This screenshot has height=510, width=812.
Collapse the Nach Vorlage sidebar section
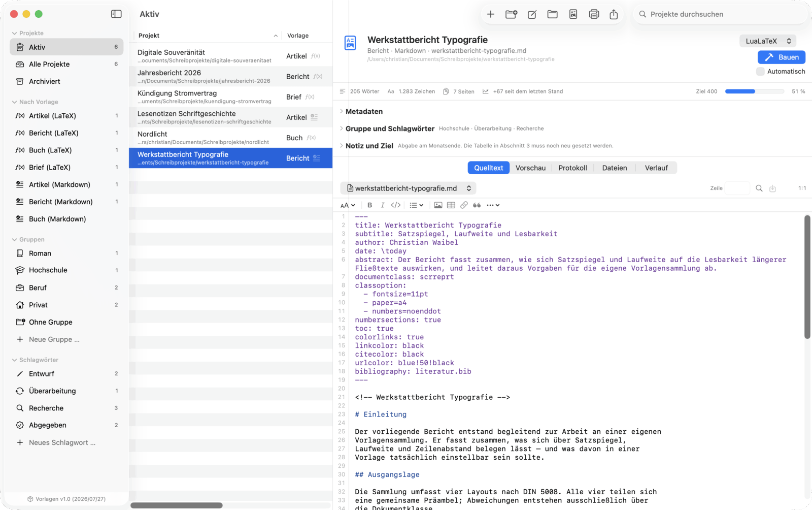(x=14, y=102)
